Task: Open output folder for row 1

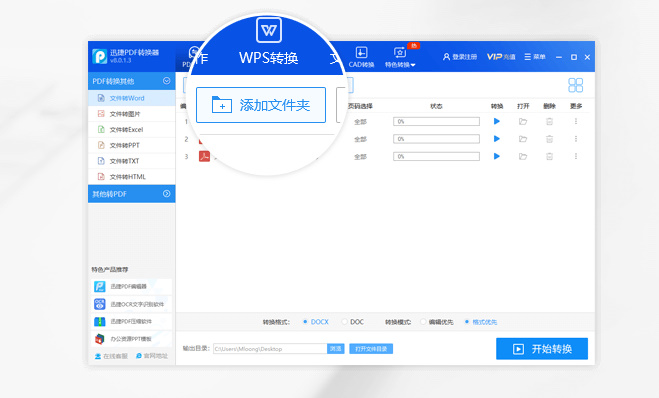Action: click(x=523, y=121)
